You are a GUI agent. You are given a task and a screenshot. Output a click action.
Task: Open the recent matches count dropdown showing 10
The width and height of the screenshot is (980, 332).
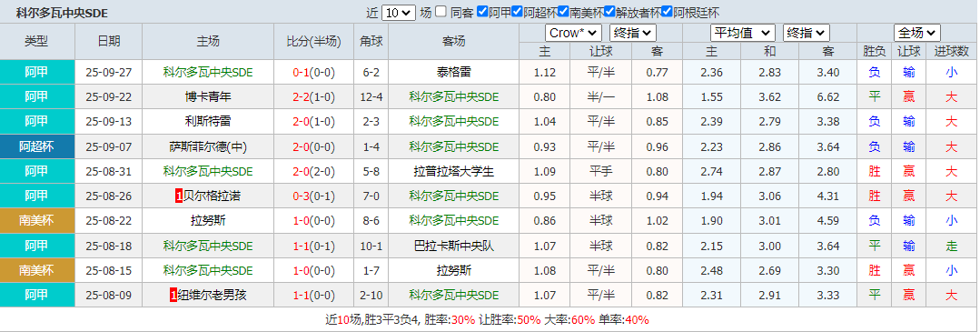(x=398, y=13)
